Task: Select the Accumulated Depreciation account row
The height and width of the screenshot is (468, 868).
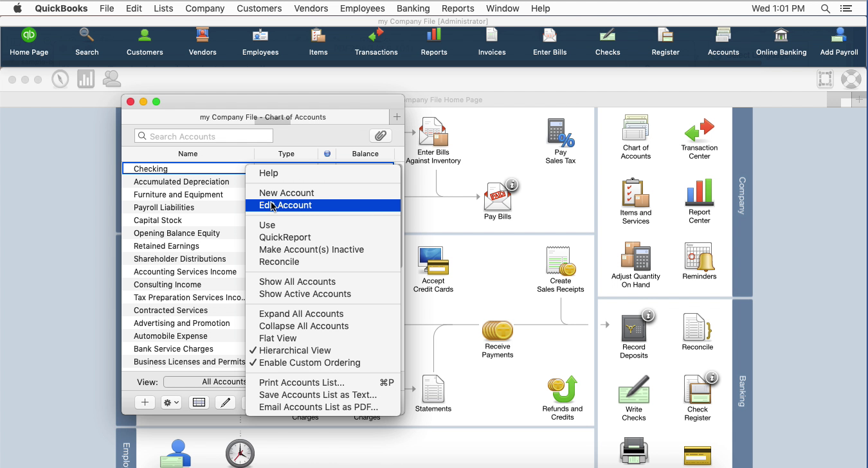Action: point(184,182)
